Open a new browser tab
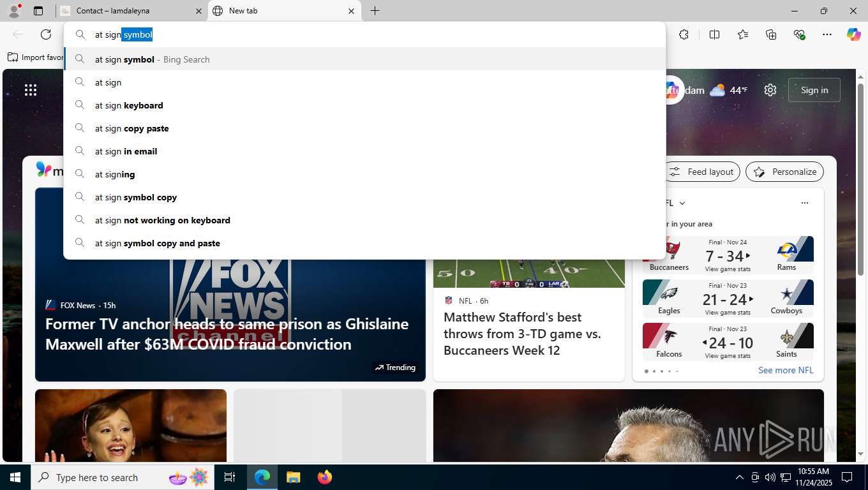Viewport: 868px width, 490px height. [375, 11]
